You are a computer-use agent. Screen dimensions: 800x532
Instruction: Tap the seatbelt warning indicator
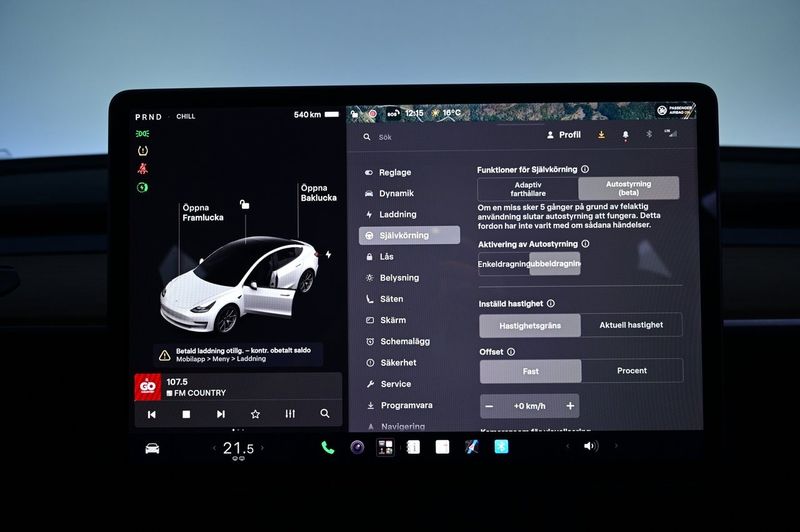point(143,168)
